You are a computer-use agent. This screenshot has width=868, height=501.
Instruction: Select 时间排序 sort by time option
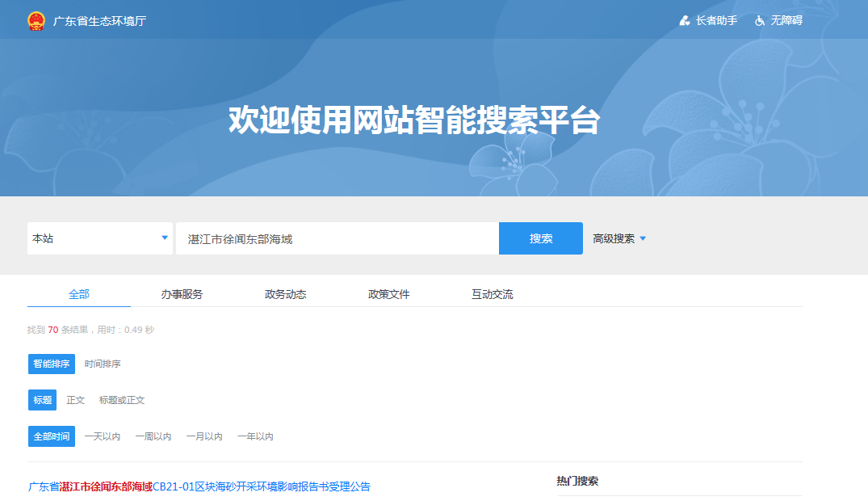(x=103, y=364)
